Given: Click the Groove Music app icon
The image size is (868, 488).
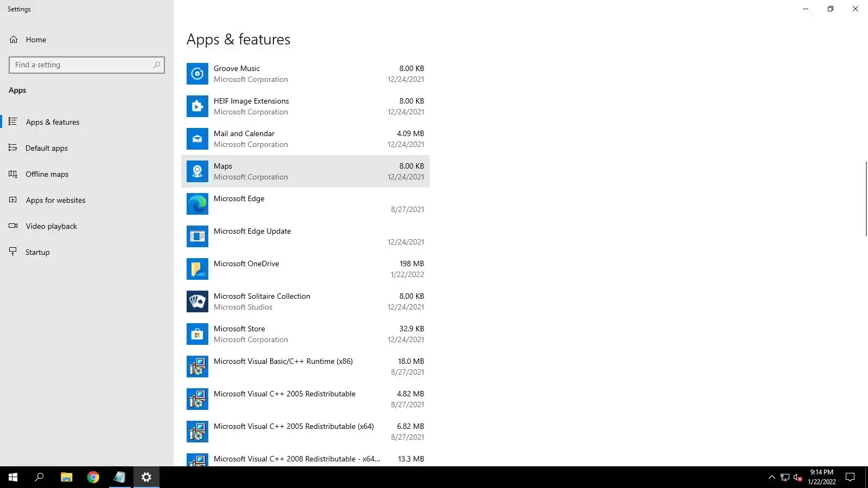Looking at the screenshot, I should [197, 74].
